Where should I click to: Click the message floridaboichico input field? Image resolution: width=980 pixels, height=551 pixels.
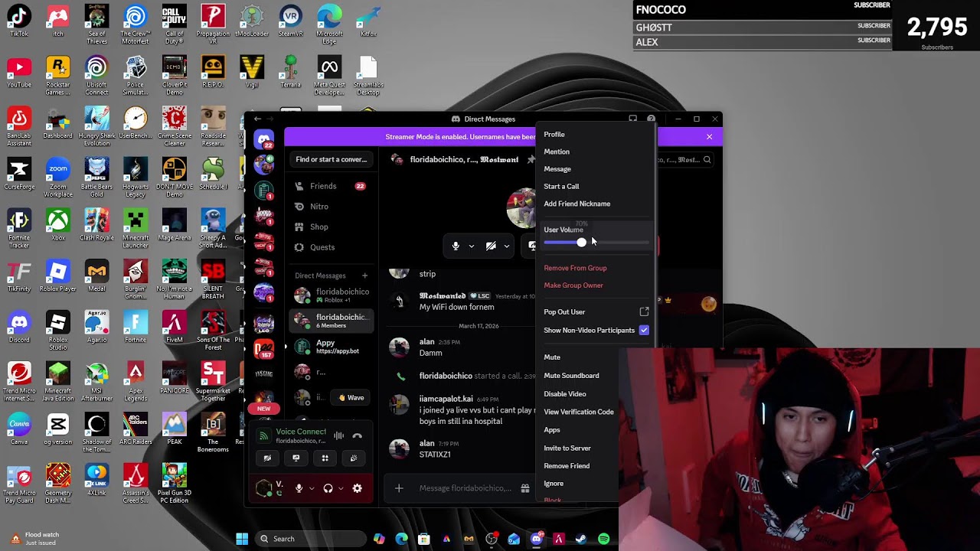coord(465,488)
